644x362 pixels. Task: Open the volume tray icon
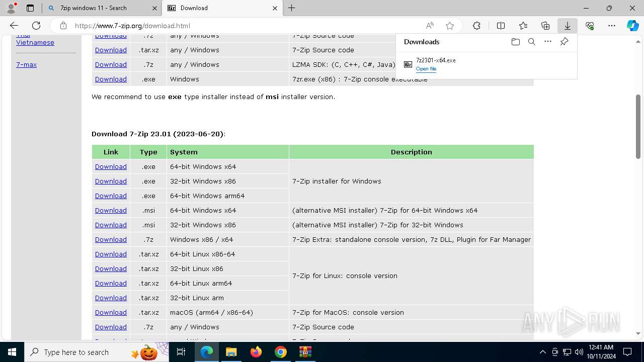coord(579,352)
